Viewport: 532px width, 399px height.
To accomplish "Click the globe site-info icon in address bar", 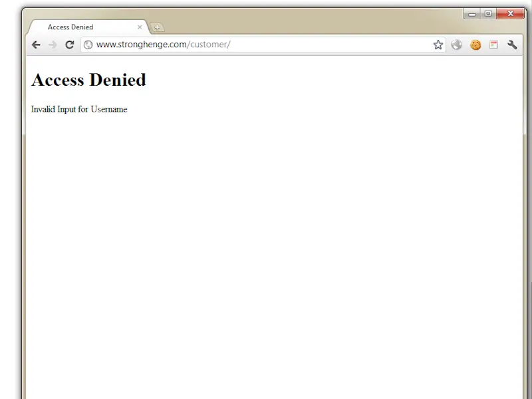I will coord(88,45).
